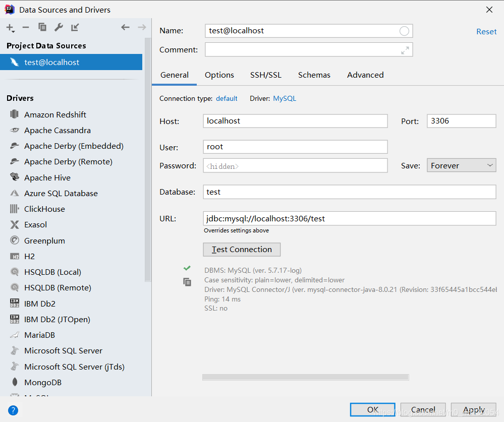Viewport: 504px width, 422px height.
Task: Add a new data source with plus icon
Action: [x=10, y=28]
